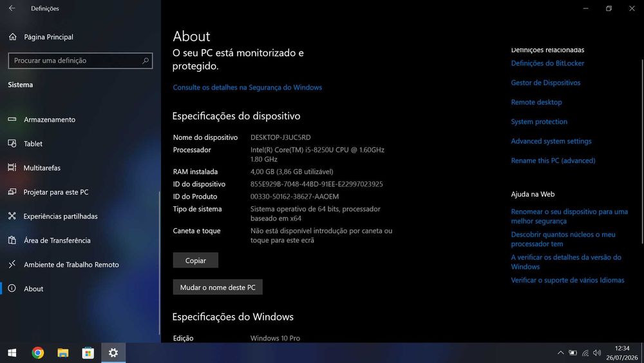644x363 pixels.
Task: Click the back arrow in Definições
Action: tap(12, 8)
